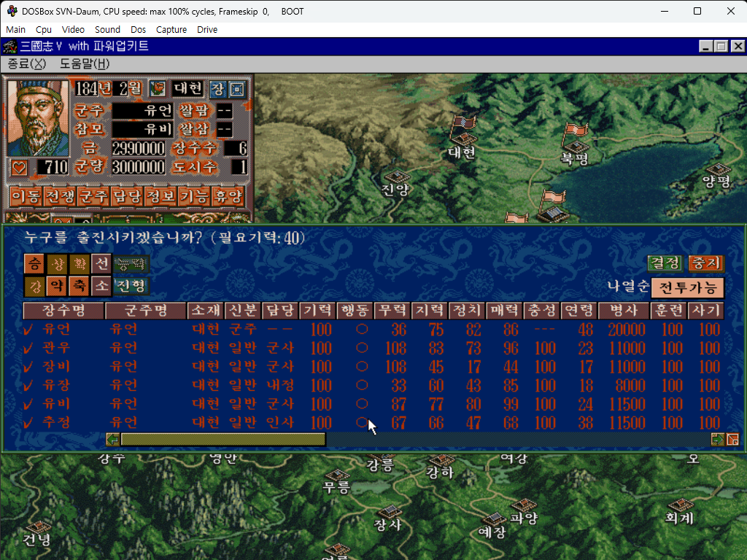
Task: Toggle the checkmark for general 장비
Action: point(28,367)
